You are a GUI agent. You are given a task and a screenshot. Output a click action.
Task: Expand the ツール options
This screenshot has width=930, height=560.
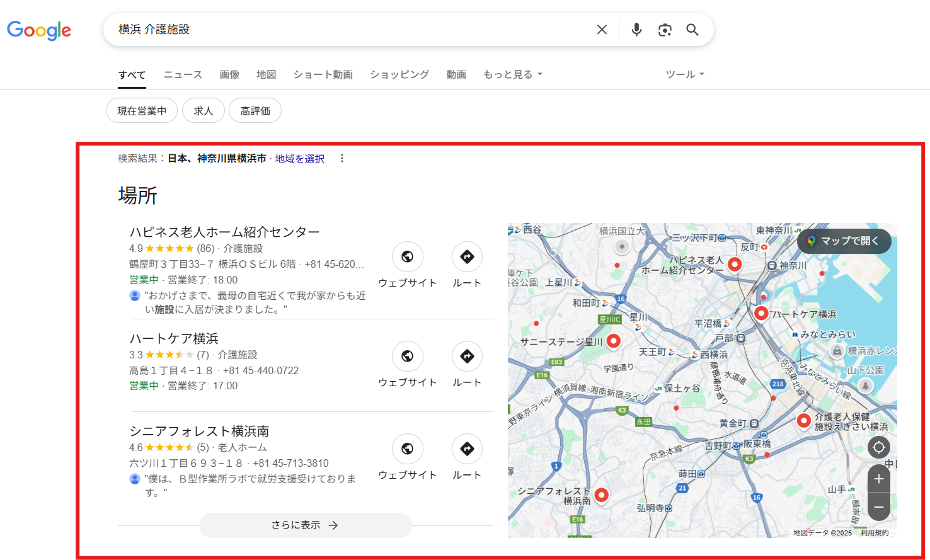(684, 74)
